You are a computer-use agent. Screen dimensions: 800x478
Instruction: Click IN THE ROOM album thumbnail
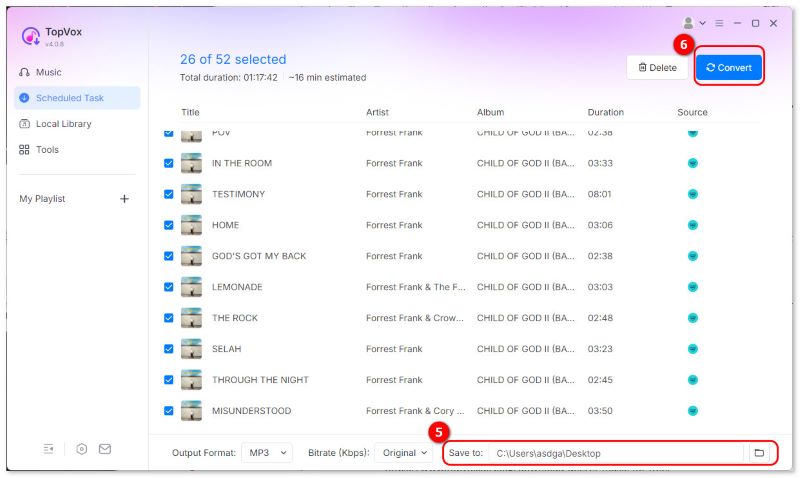click(x=191, y=164)
